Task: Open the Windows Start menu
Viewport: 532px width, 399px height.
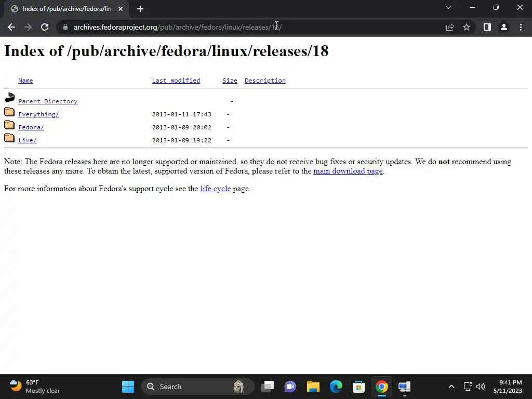Action: [x=128, y=387]
